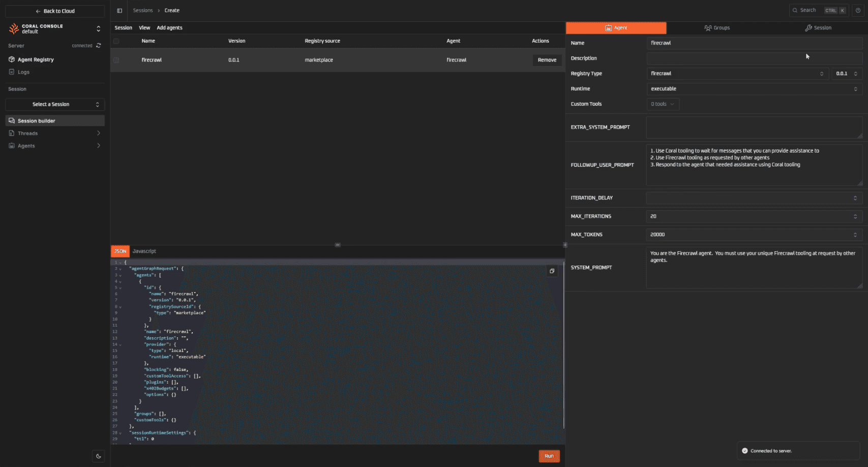Click the Name column header

coord(148,41)
